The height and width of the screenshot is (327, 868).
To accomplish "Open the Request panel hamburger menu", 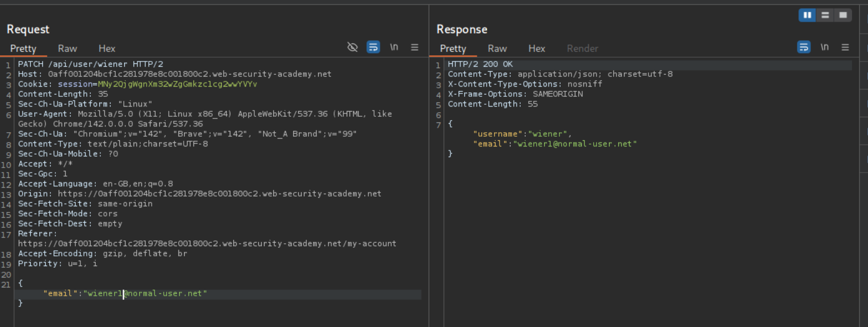I will click(415, 47).
